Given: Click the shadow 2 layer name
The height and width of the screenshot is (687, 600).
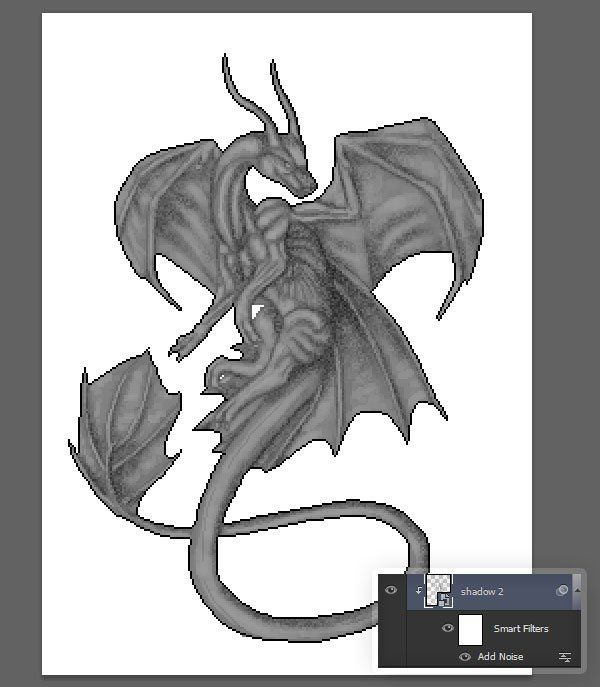Looking at the screenshot, I should [482, 591].
